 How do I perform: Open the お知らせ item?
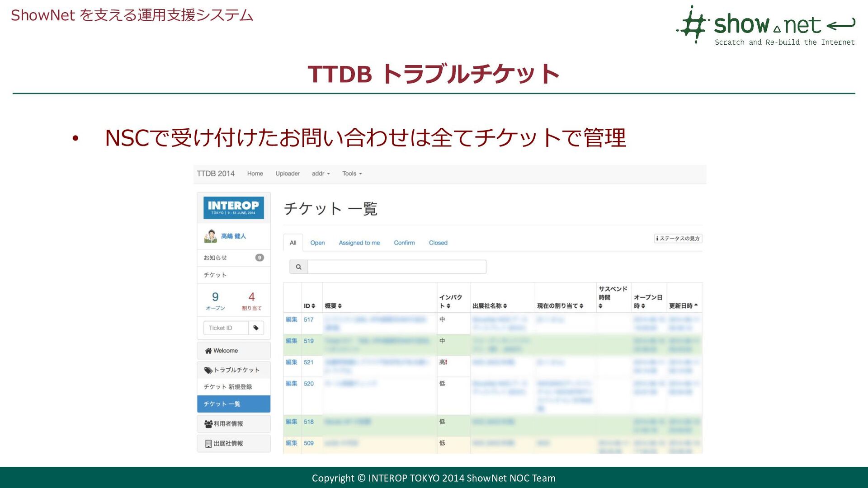point(234,258)
